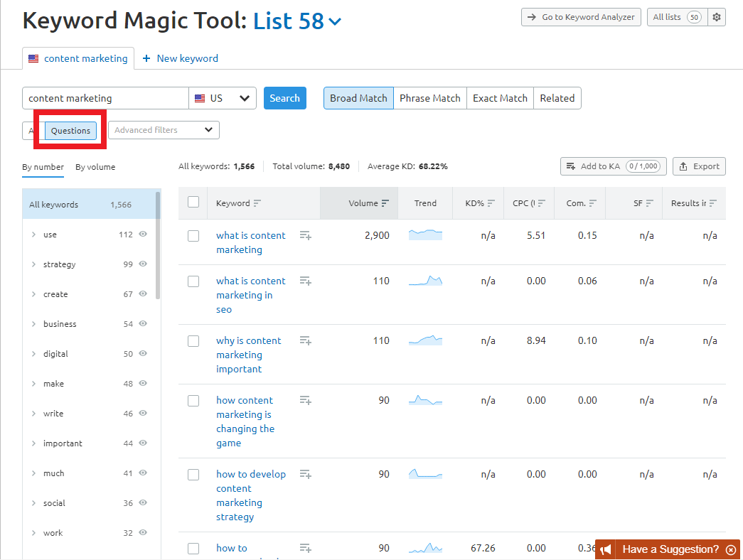743x560 pixels.
Task: Add 'what is content marketing' via its add-to-list icon
Action: [305, 235]
